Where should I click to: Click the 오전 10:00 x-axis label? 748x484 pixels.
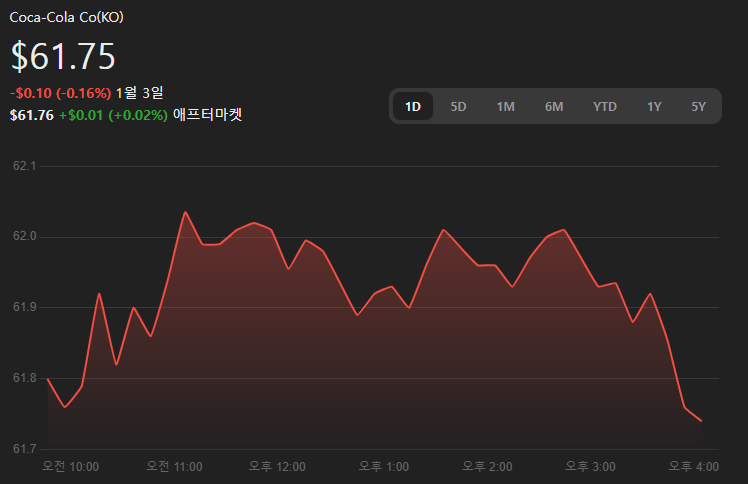(71, 466)
